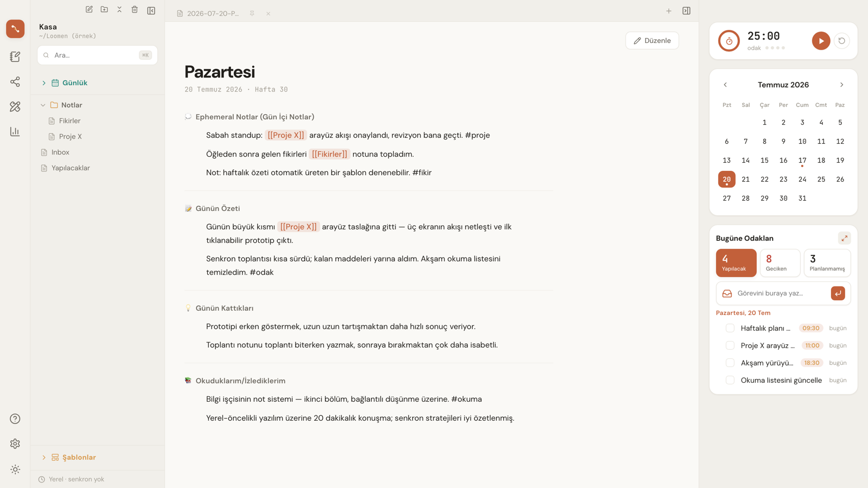
Task: Create a new folder from toolbar
Action: click(104, 10)
